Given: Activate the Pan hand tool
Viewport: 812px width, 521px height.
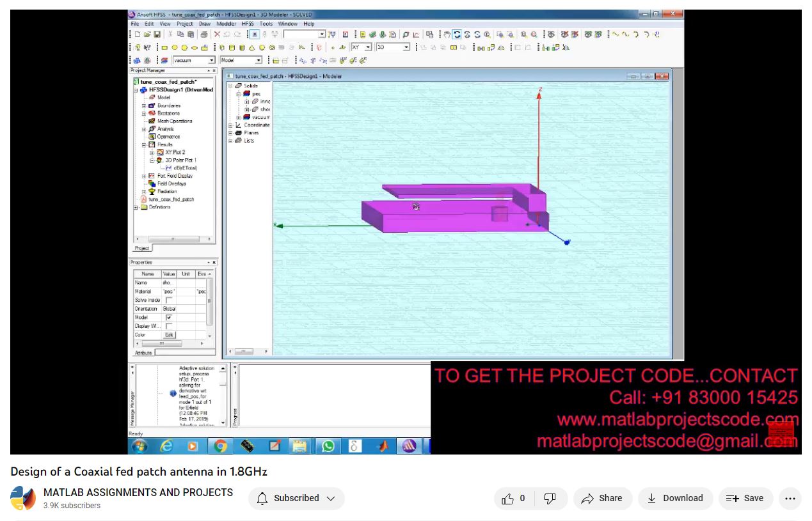Looking at the screenshot, I should pyautogui.click(x=447, y=35).
